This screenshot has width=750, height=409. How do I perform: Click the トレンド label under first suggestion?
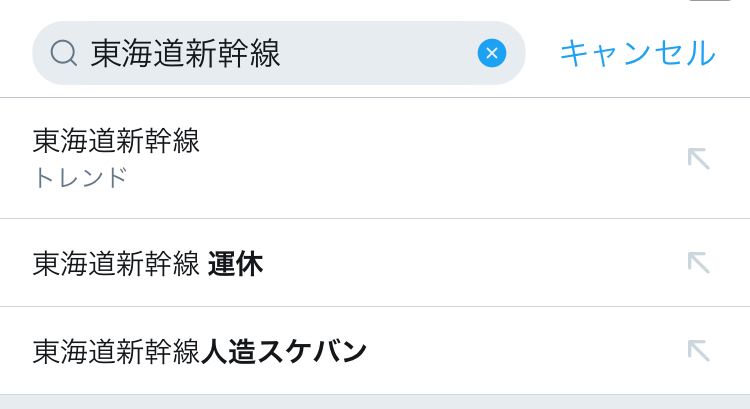(80, 178)
